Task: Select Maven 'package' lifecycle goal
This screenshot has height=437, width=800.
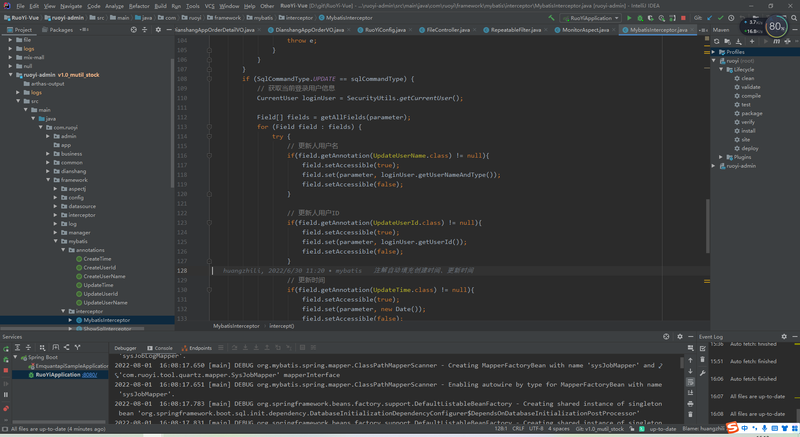Action: click(752, 113)
